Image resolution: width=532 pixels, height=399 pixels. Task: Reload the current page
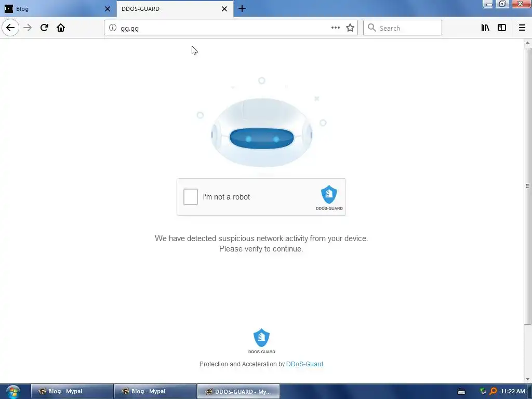44,28
